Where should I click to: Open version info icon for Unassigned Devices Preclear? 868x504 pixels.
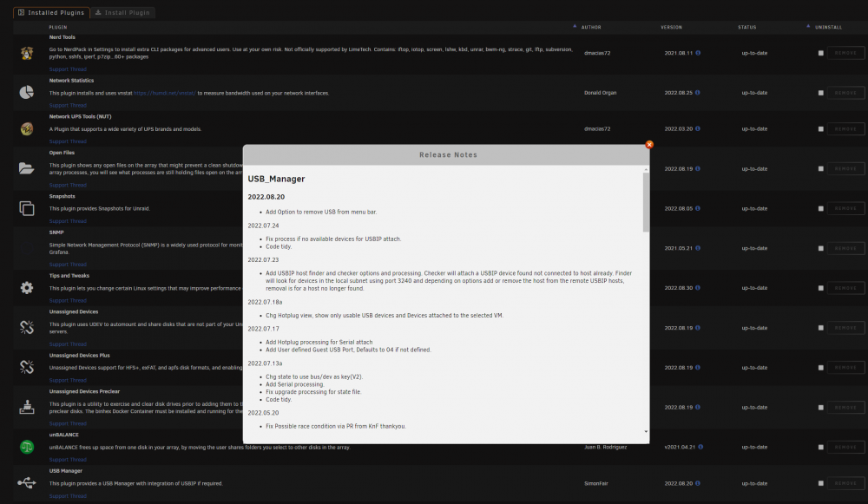pos(698,407)
